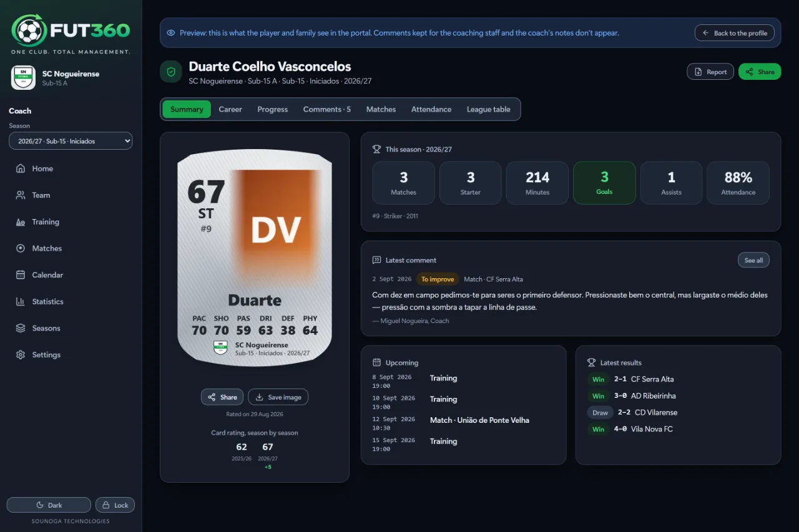Viewport: 799px width, 532px height.
Task: Click the trophy icon beside Latest results
Action: point(591,362)
